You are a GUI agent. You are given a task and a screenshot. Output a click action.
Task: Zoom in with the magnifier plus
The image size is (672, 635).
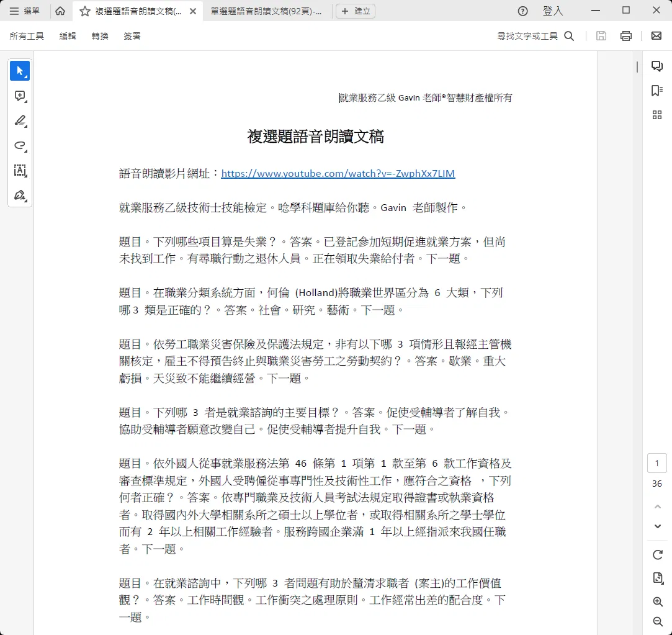[x=658, y=601]
